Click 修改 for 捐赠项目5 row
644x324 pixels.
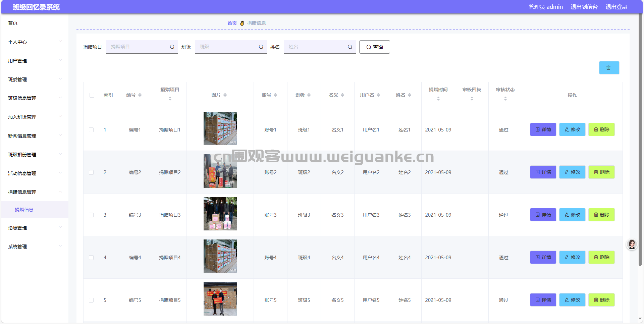pyautogui.click(x=572, y=300)
